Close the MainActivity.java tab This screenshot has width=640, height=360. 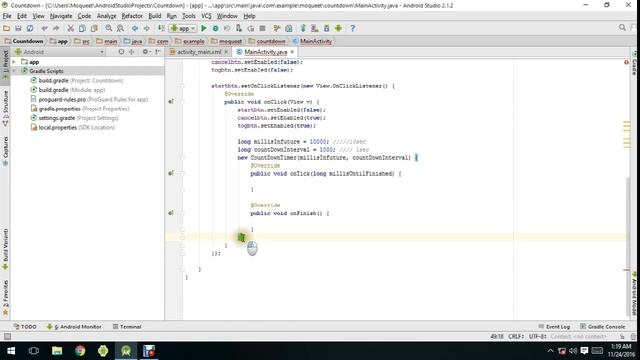[x=292, y=52]
